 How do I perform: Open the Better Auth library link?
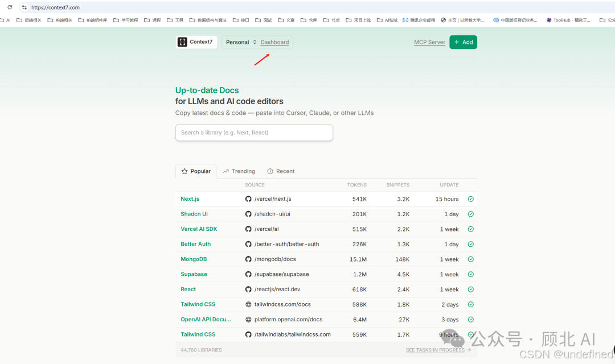pyautogui.click(x=196, y=244)
